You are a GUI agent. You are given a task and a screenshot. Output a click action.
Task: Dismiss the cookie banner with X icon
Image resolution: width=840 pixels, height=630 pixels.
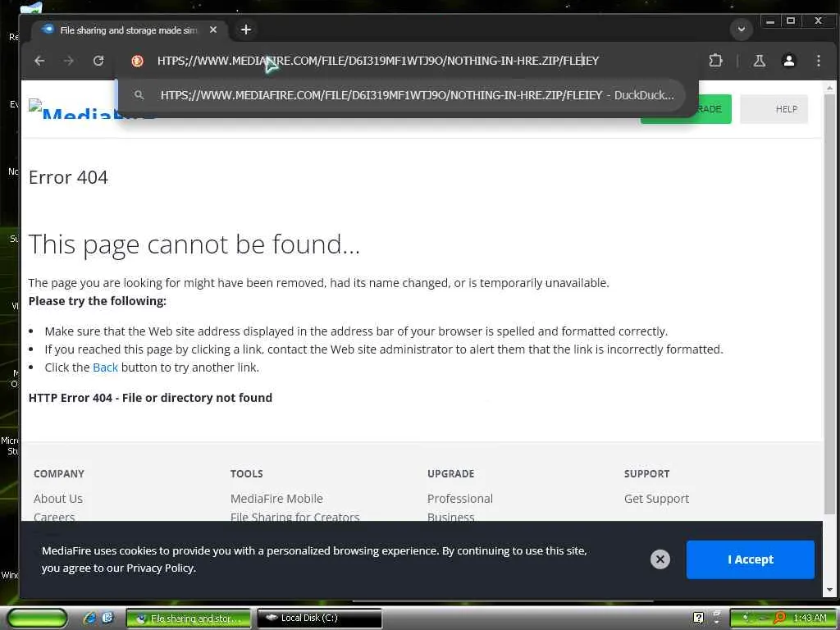coord(660,559)
